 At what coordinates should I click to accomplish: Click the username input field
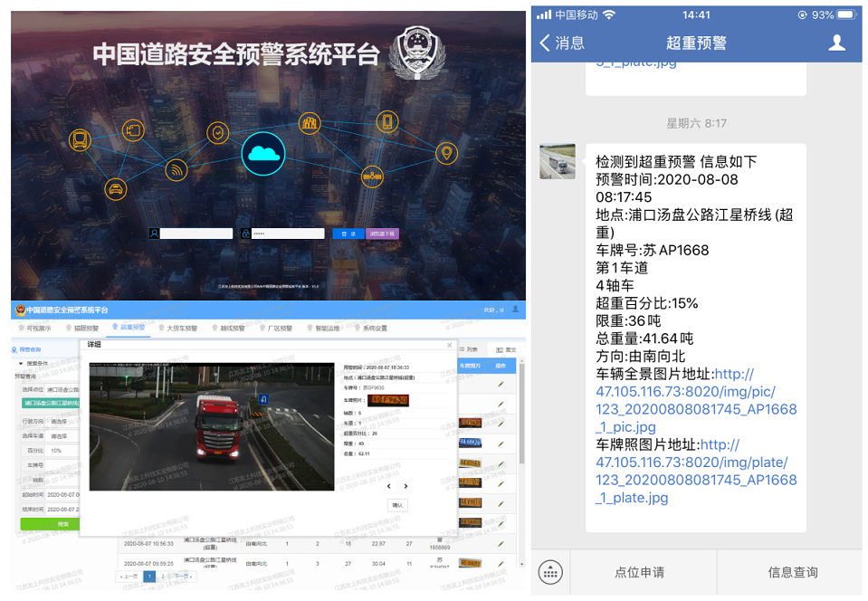pos(196,234)
